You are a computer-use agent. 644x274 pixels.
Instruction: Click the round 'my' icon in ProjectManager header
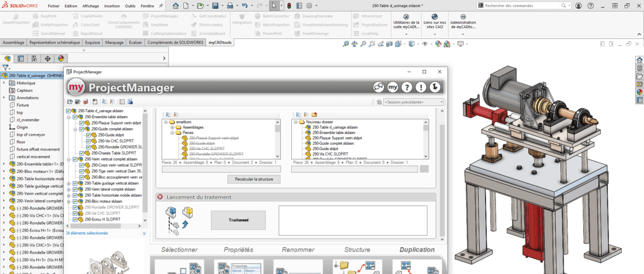pos(393,87)
